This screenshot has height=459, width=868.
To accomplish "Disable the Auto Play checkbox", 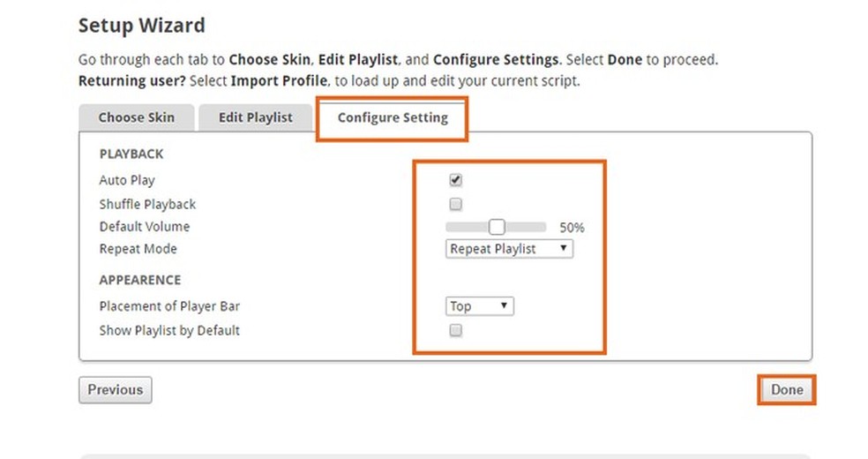I will pyautogui.click(x=456, y=180).
